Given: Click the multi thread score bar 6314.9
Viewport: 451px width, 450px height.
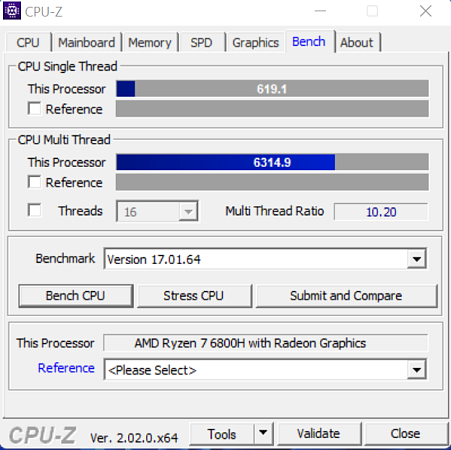Looking at the screenshot, I should click(272, 162).
